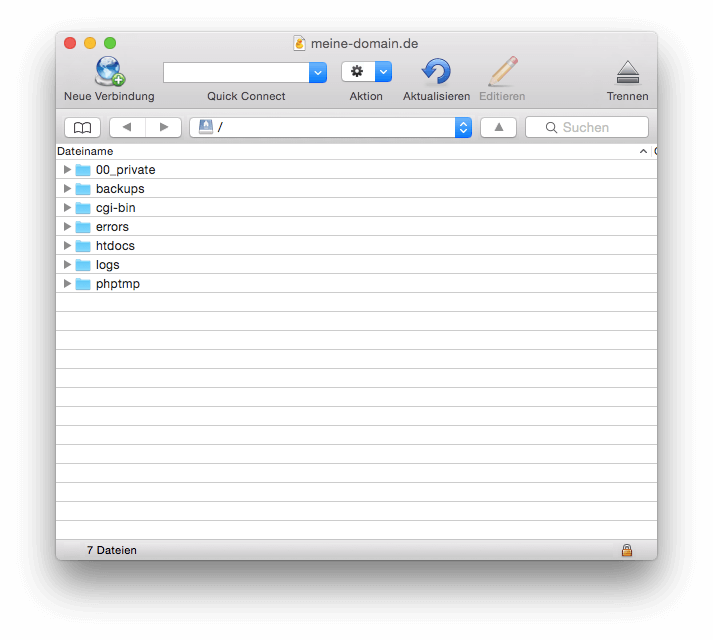Select the htdocs folder name
The image size is (713, 640).
click(x=115, y=246)
